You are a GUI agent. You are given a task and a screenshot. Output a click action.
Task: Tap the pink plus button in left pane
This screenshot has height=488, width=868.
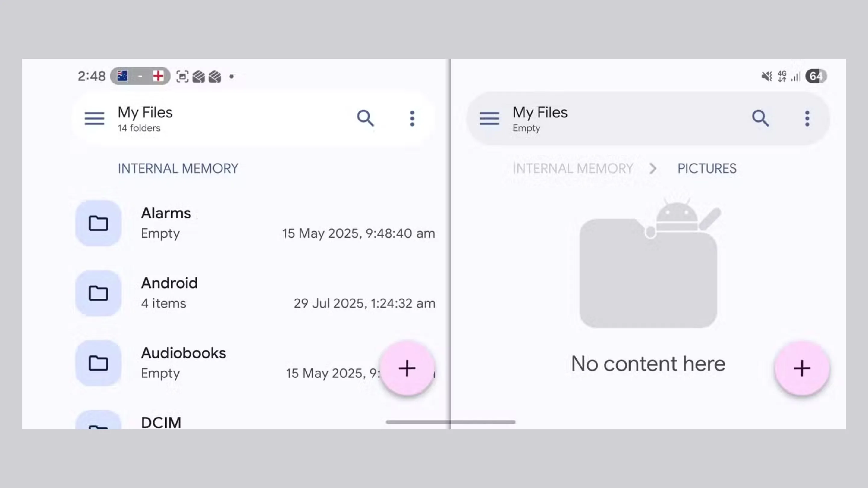pos(407,368)
